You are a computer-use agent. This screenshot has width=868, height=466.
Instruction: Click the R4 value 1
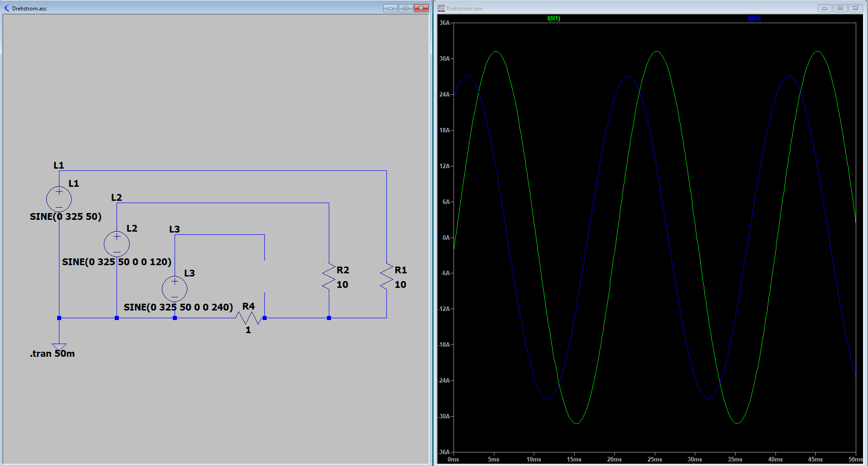(x=248, y=330)
